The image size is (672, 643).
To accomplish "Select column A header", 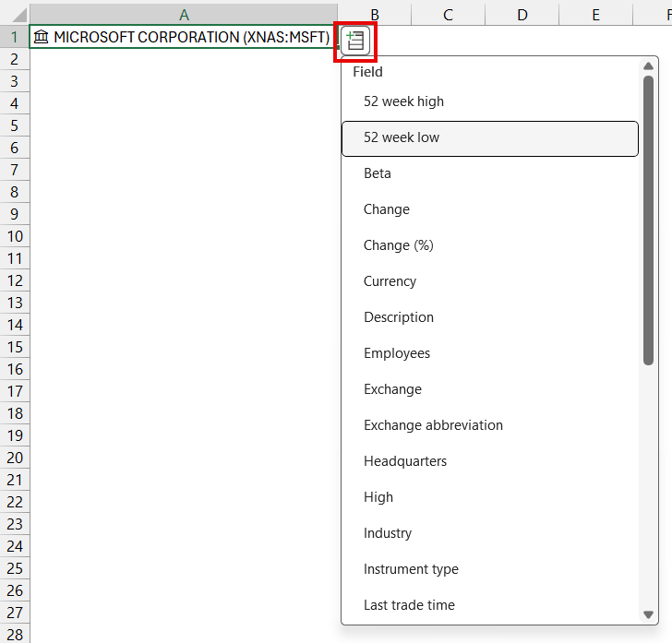I will [184, 15].
